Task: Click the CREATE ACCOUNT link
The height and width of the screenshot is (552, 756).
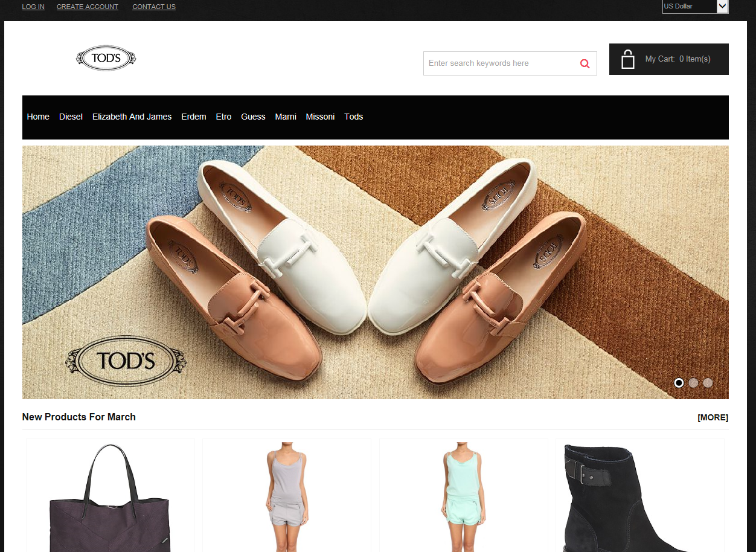Action: (88, 7)
